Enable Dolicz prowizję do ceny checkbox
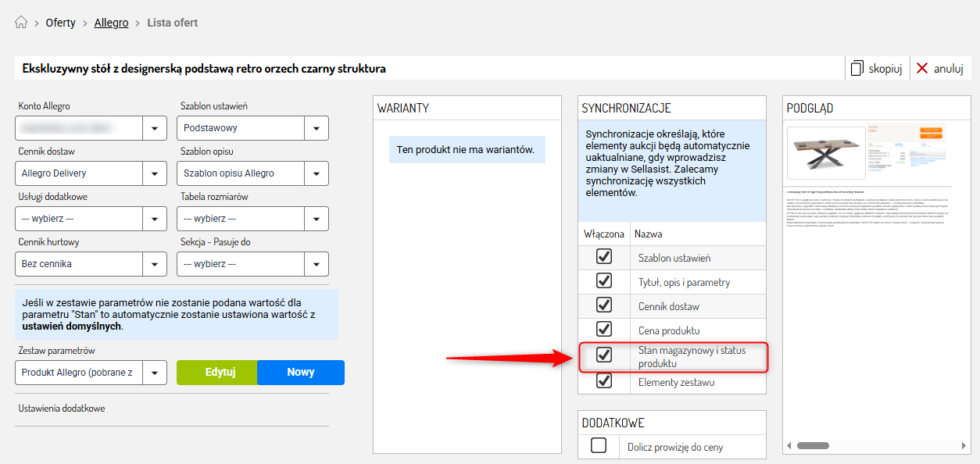Image resolution: width=980 pixels, height=464 pixels. pyautogui.click(x=599, y=446)
